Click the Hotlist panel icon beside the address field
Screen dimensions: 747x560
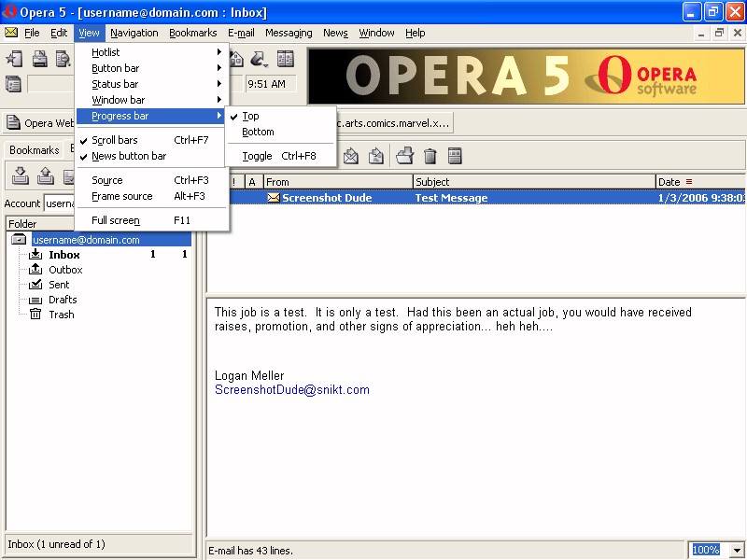point(13,84)
